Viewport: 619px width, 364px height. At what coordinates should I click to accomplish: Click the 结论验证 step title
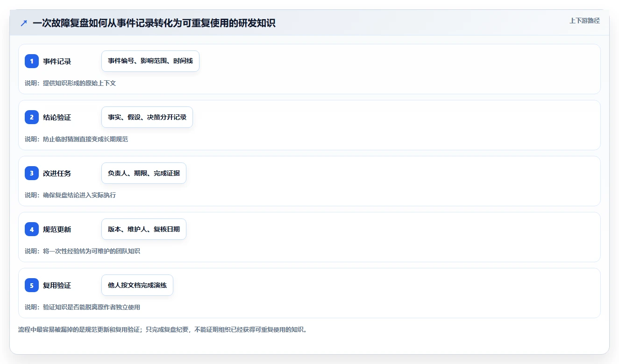click(57, 117)
